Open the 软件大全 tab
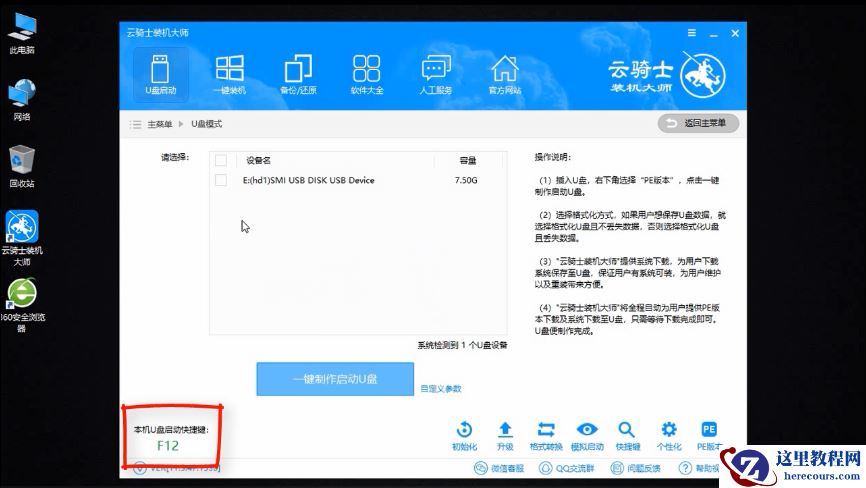The width and height of the screenshot is (866, 488). point(367,75)
